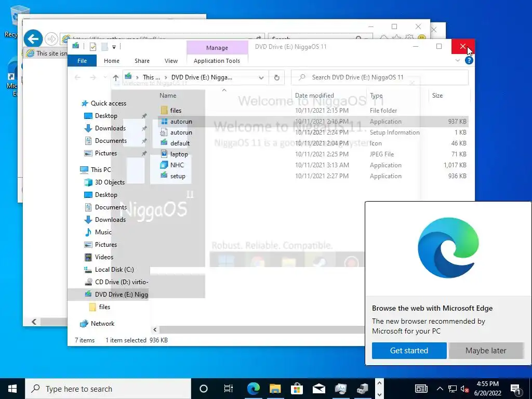This screenshot has width=532, height=399.
Task: Select the laptop JPEG file
Action: tap(179, 154)
